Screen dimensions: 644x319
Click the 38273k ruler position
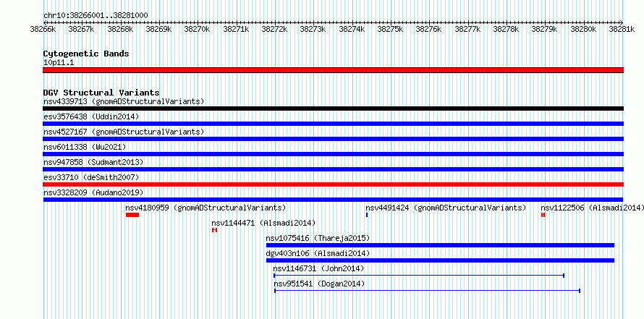[x=313, y=29]
